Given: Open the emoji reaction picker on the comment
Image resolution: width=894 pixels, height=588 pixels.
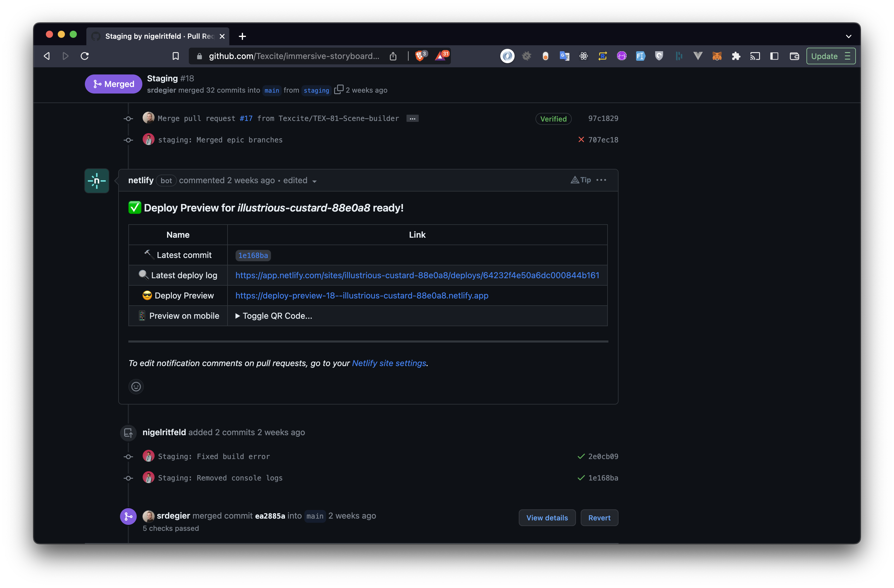Looking at the screenshot, I should click(x=135, y=386).
